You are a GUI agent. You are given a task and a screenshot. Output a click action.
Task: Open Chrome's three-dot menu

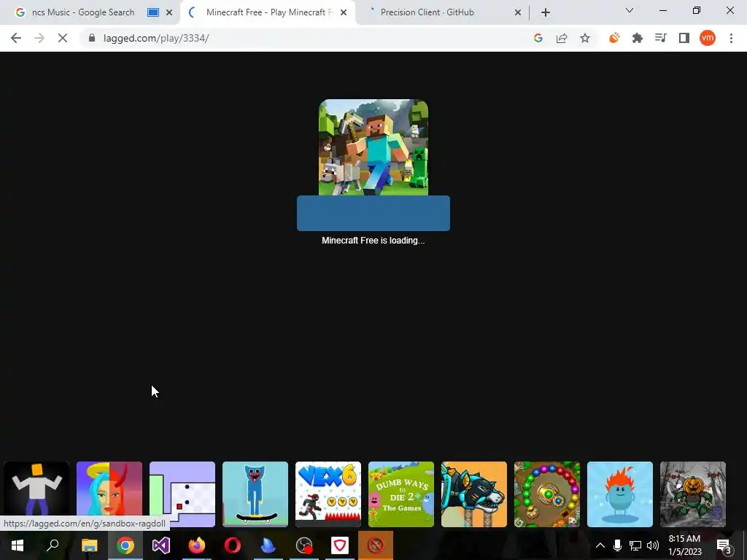click(731, 38)
